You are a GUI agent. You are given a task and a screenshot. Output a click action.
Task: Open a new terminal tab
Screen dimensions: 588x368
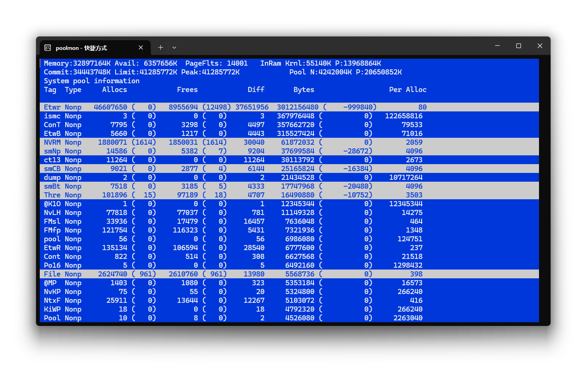(160, 47)
